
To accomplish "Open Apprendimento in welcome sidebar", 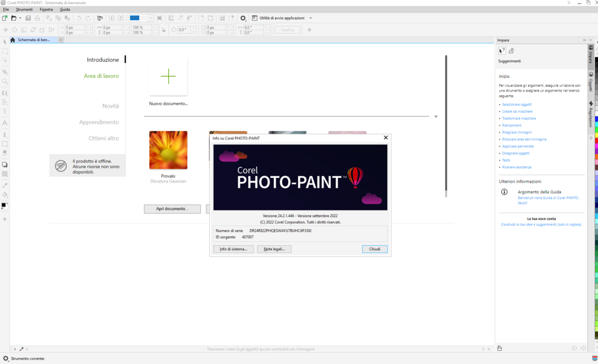I will click(x=99, y=122).
